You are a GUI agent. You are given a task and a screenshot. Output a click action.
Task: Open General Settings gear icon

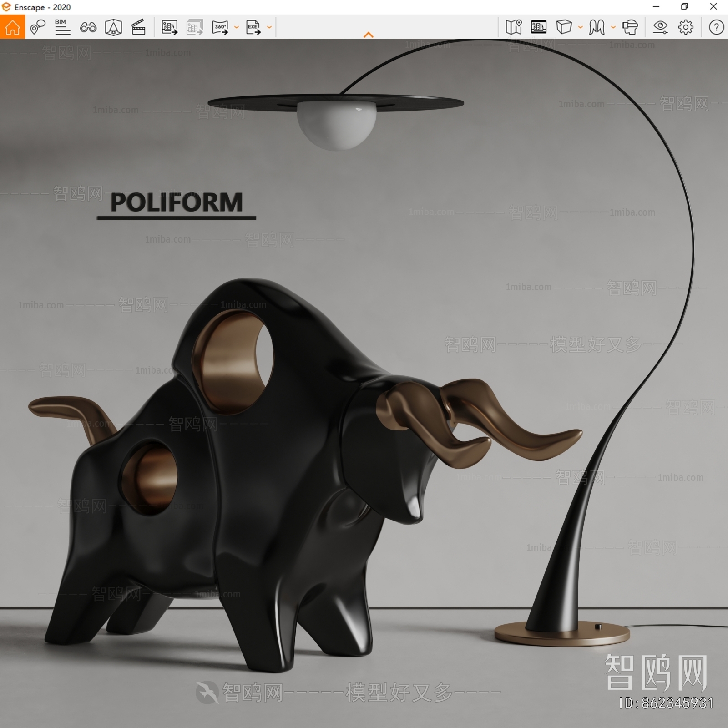tap(686, 27)
